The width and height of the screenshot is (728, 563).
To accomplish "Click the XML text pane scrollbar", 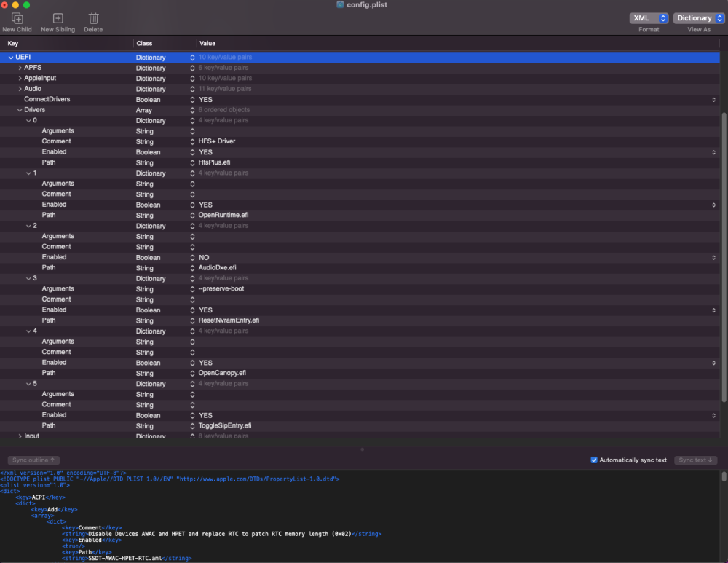I will (724, 476).
